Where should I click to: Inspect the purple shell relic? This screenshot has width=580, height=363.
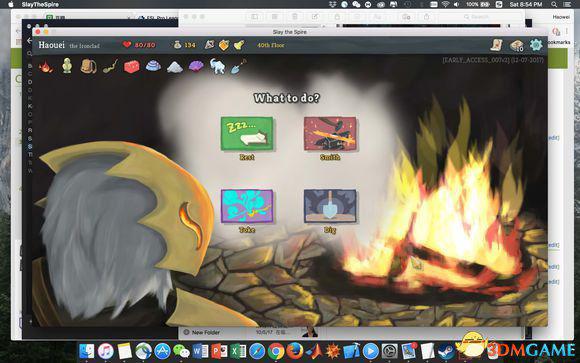click(196, 67)
